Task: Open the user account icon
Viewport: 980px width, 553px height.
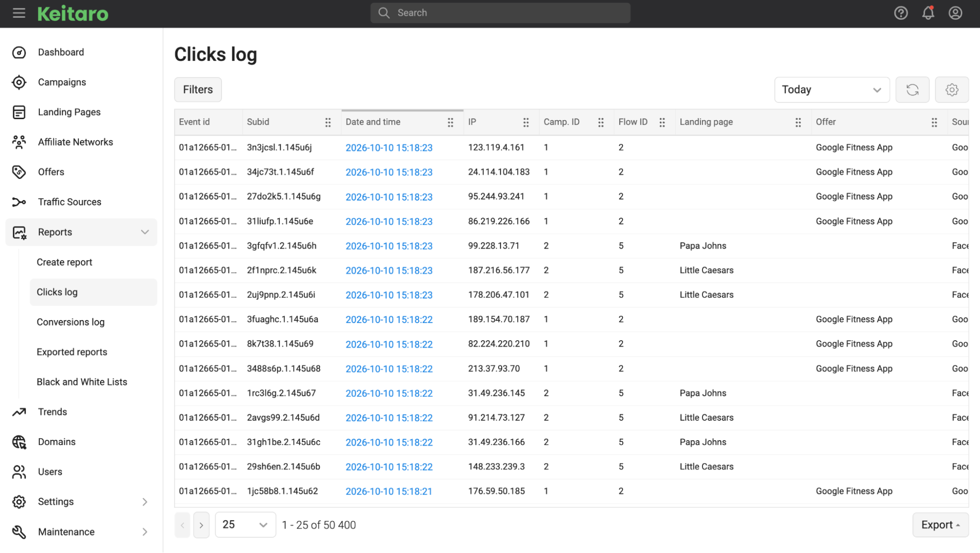Action: (x=955, y=13)
